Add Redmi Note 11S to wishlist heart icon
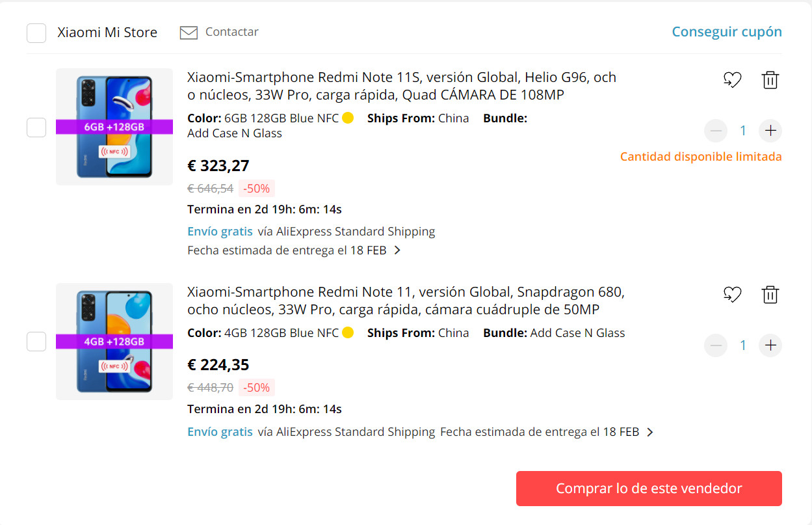812x525 pixels. (x=733, y=80)
